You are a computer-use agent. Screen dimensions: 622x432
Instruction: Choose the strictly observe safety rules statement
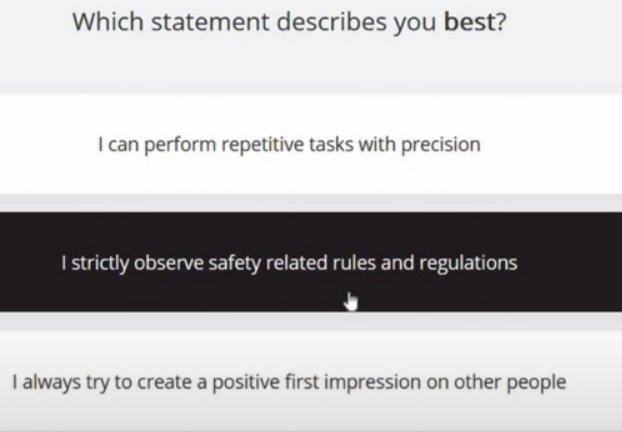[311, 262]
